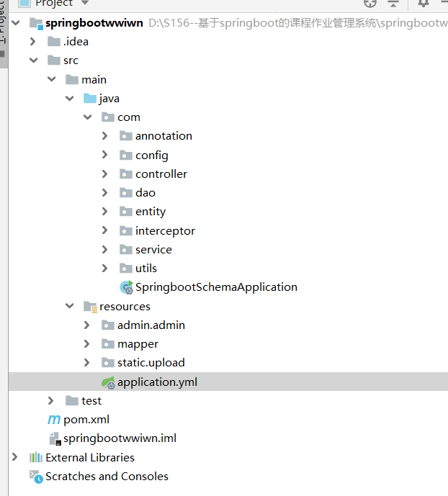Click the main folder icon
The height and width of the screenshot is (496, 448).
(x=72, y=79)
